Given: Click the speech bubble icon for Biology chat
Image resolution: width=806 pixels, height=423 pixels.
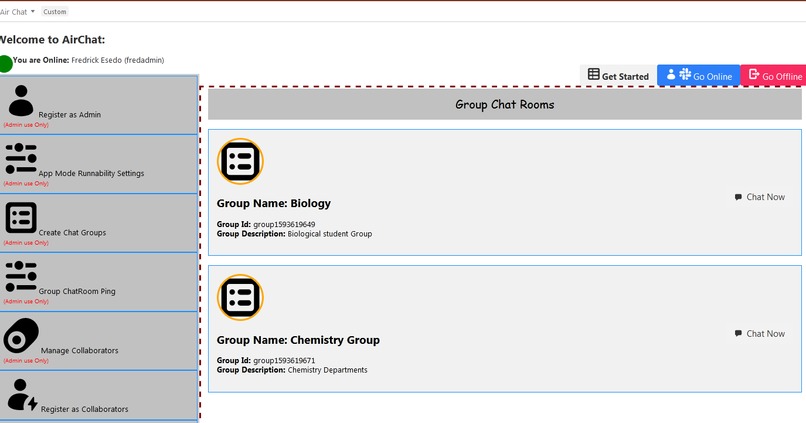Looking at the screenshot, I should (738, 197).
